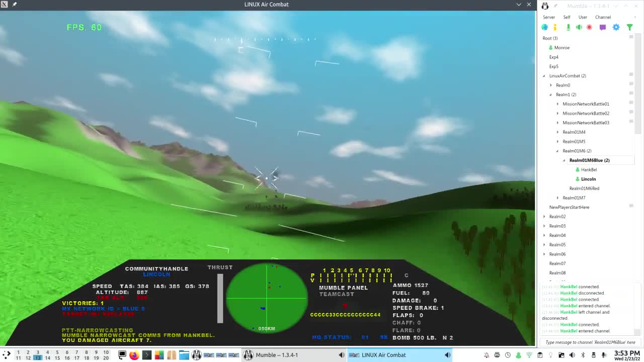Toggle Bluetooth in the system tray
Image resolution: width=644 pixels, height=362 pixels.
[x=583, y=355]
